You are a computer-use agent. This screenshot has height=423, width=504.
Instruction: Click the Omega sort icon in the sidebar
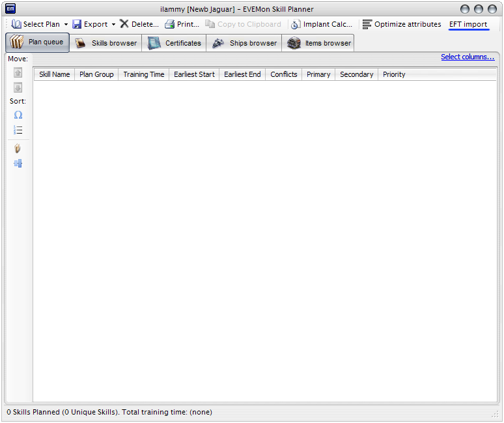18,115
